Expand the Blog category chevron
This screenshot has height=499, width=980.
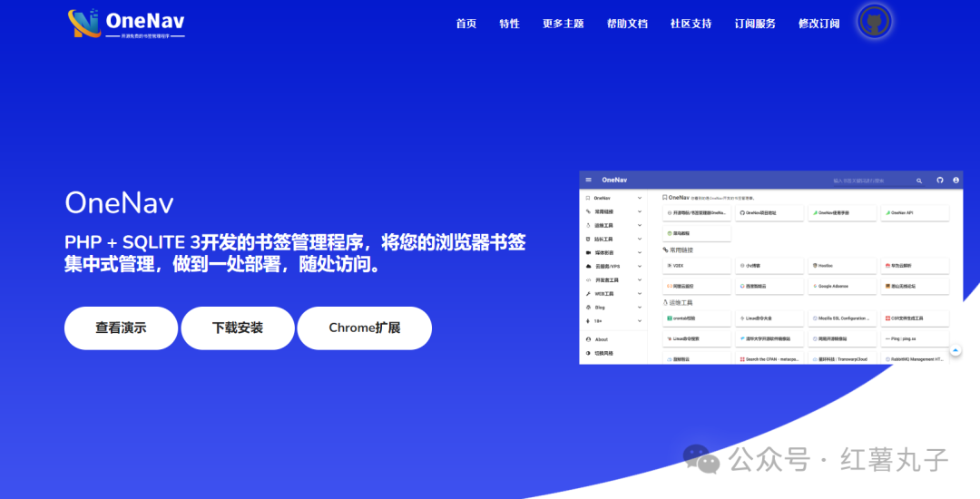click(640, 308)
